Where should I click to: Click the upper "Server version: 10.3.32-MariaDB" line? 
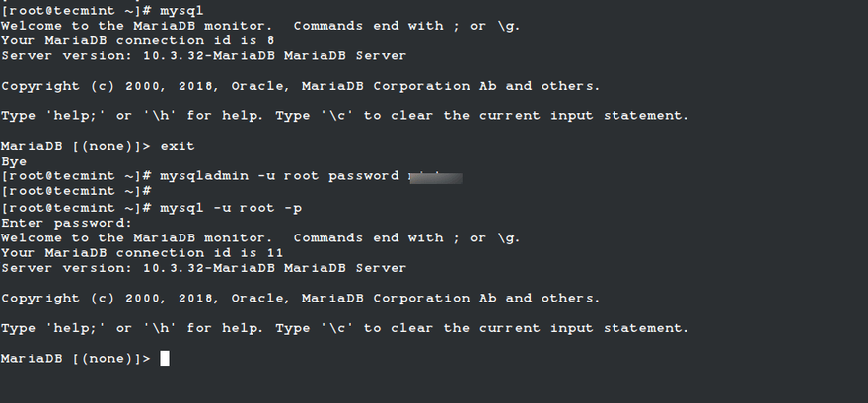(x=203, y=54)
